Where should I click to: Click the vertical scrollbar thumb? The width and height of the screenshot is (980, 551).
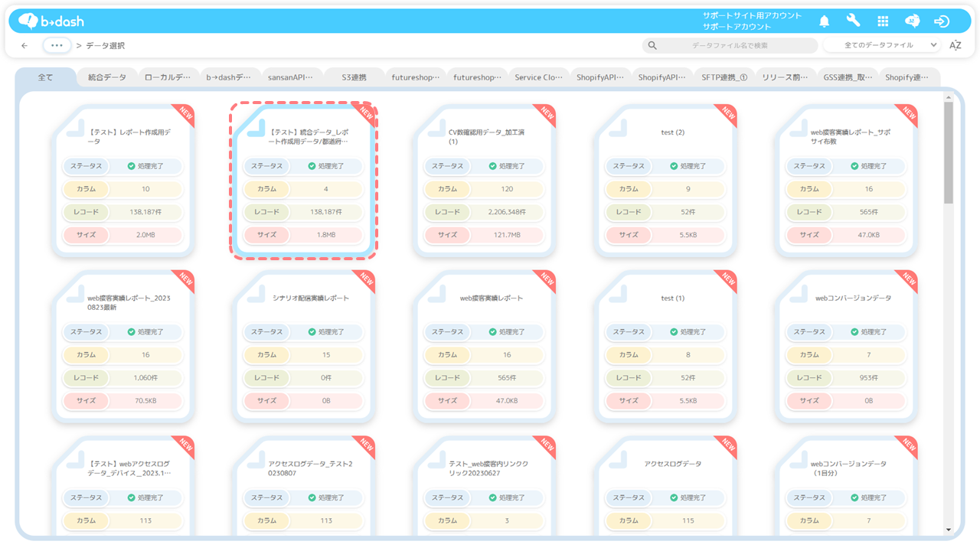pyautogui.click(x=949, y=153)
